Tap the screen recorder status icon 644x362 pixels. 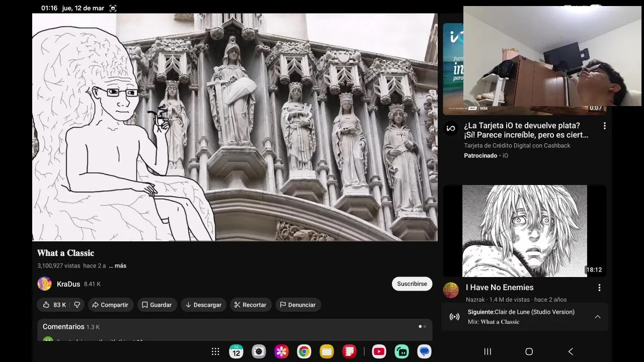113,8
